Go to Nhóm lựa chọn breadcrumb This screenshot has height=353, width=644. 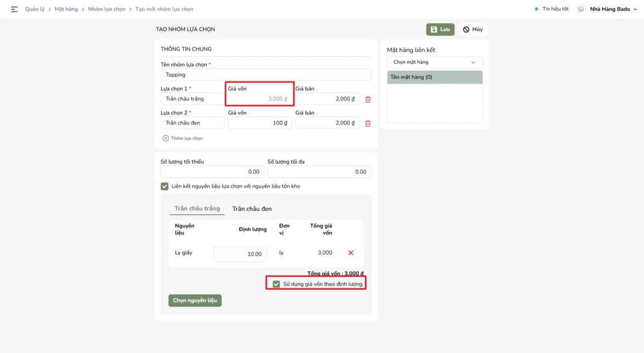(x=107, y=9)
